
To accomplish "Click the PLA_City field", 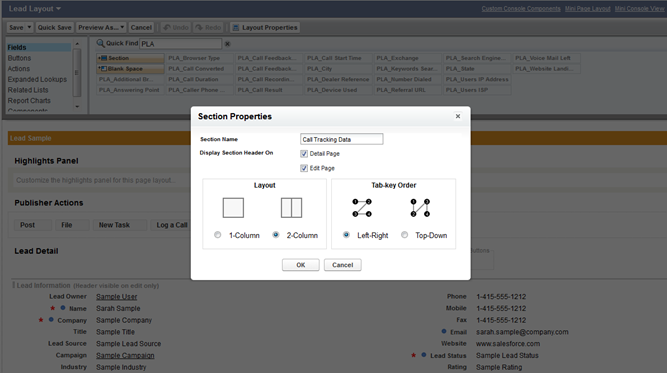I will tap(339, 68).
